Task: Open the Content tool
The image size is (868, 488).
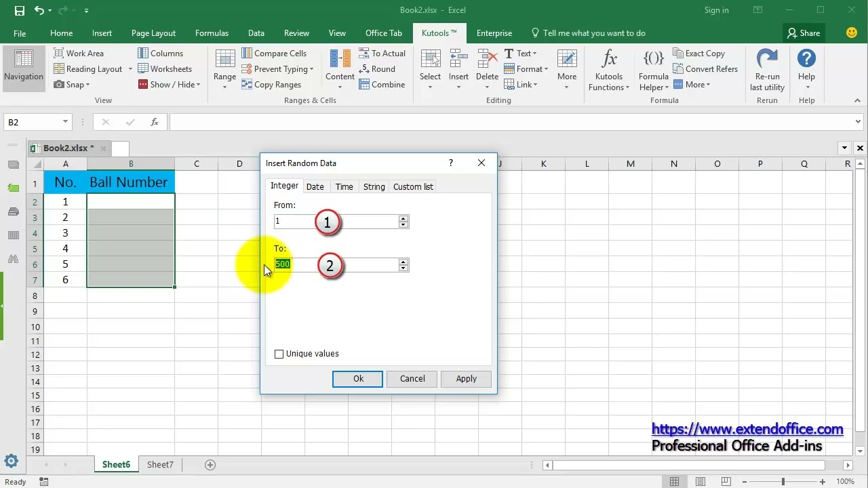Action: pyautogui.click(x=340, y=68)
